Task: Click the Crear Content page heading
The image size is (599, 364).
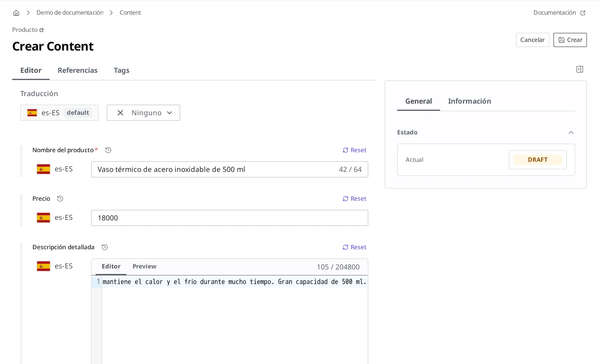Action: pyautogui.click(x=53, y=46)
